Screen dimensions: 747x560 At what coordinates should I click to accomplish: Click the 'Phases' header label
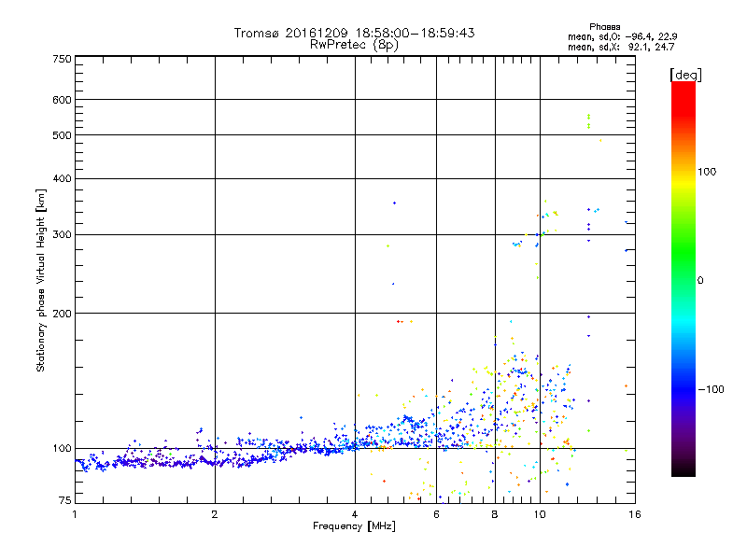[x=604, y=27]
